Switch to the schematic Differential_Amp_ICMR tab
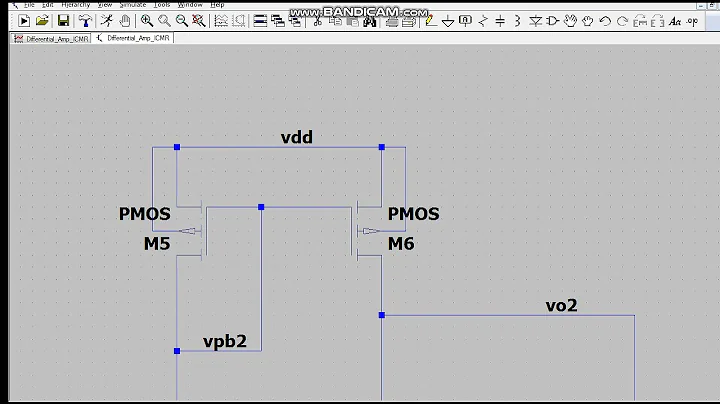This screenshot has height=404, width=720. tap(133, 38)
